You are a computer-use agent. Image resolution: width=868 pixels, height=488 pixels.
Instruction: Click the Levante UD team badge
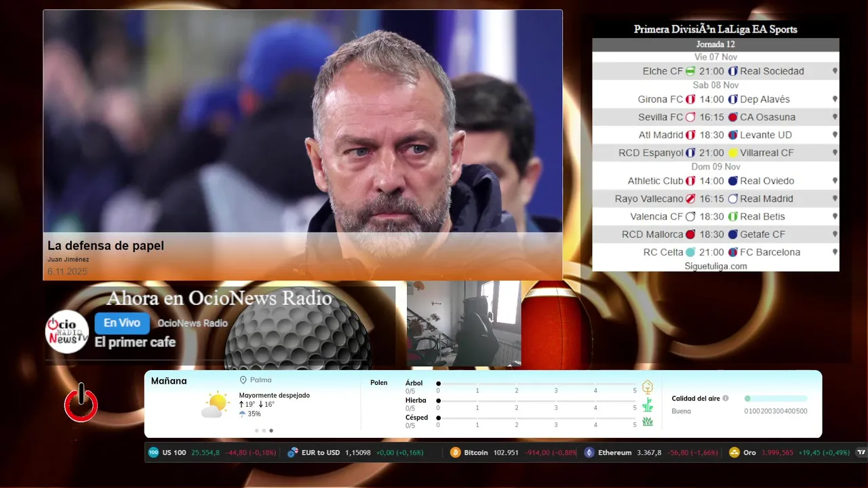pos(733,135)
